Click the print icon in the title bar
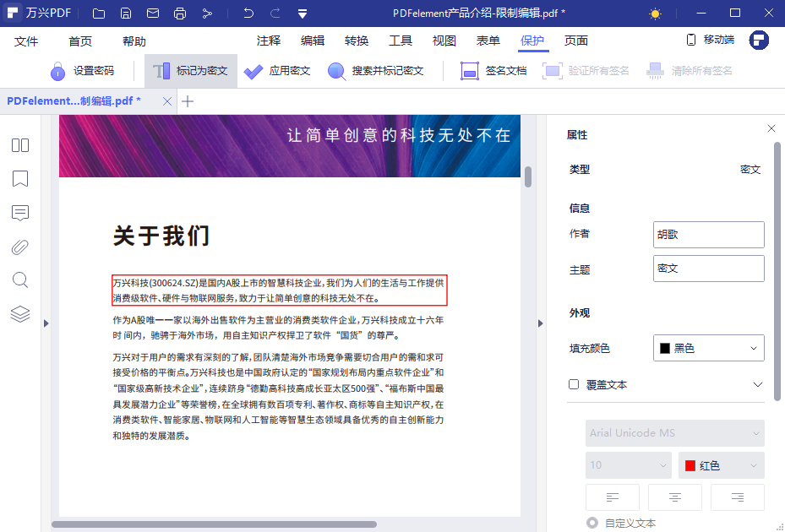Image resolution: width=785 pixels, height=532 pixels. tap(179, 13)
